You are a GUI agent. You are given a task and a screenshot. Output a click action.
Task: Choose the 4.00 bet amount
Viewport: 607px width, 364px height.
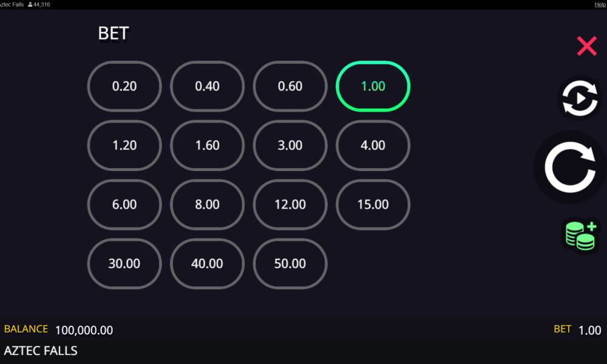click(373, 146)
